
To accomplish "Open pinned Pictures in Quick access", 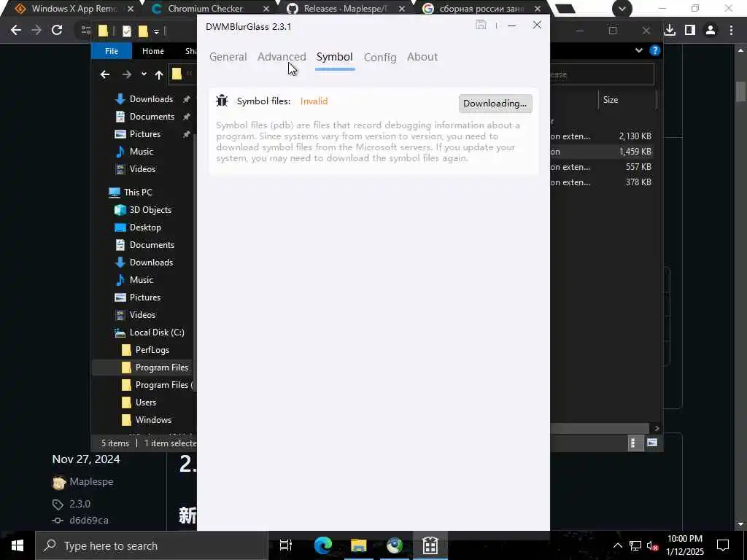I will [x=145, y=134].
